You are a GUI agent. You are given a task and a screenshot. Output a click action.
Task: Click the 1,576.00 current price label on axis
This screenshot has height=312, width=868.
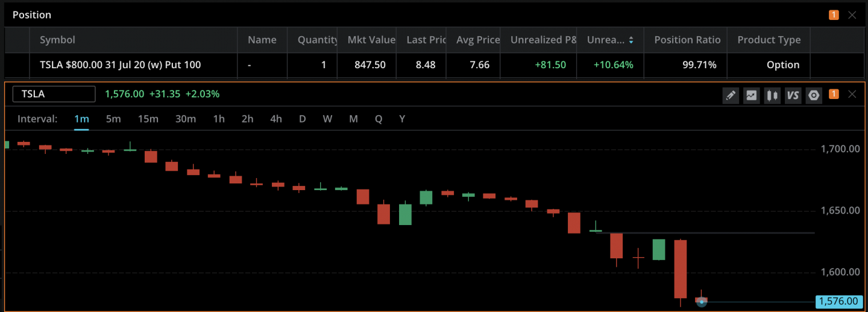[x=839, y=301]
